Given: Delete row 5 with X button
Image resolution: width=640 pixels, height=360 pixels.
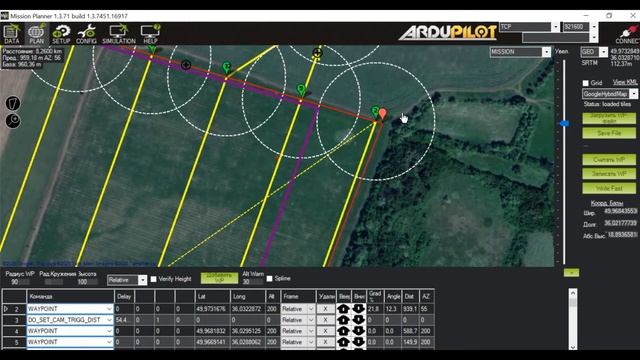Looking at the screenshot, I should pos(325,342).
